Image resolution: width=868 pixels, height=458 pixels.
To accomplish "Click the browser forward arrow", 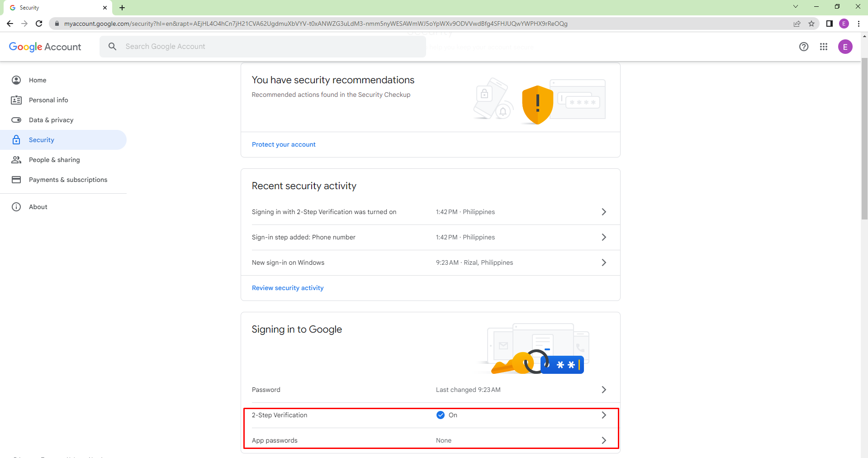I will pyautogui.click(x=24, y=24).
